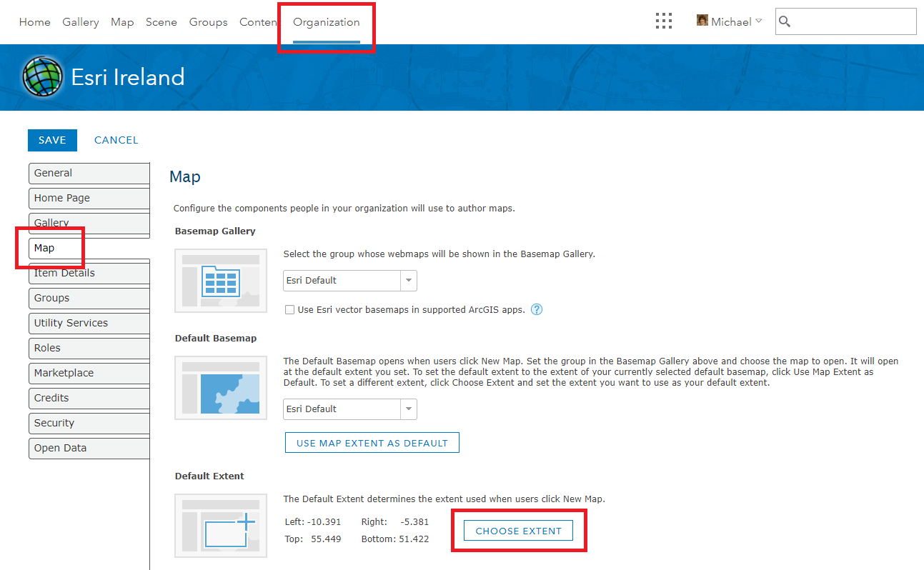Open the Roles settings tab
This screenshot has height=570, width=924.
89,349
